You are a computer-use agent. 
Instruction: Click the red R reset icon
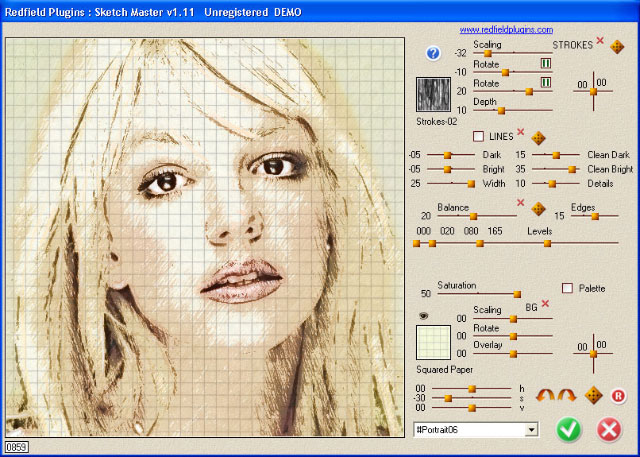point(618,396)
